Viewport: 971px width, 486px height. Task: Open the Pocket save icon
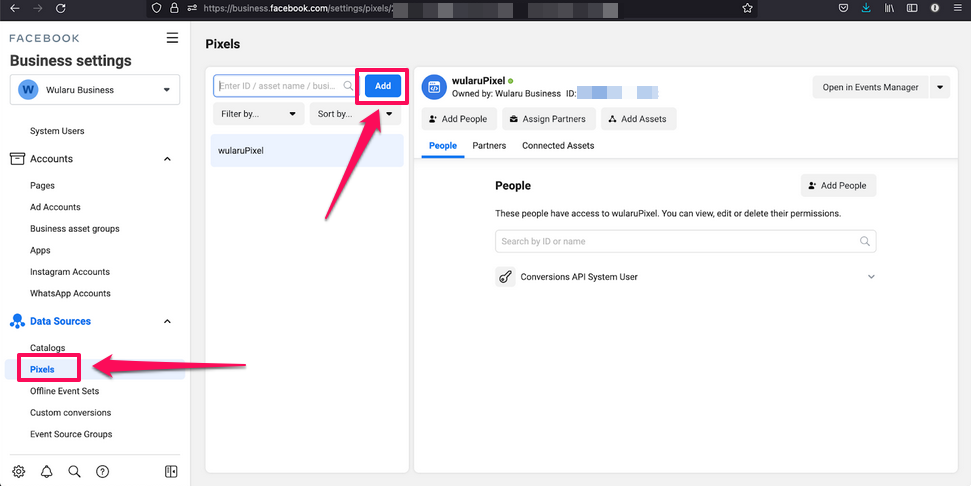point(843,8)
